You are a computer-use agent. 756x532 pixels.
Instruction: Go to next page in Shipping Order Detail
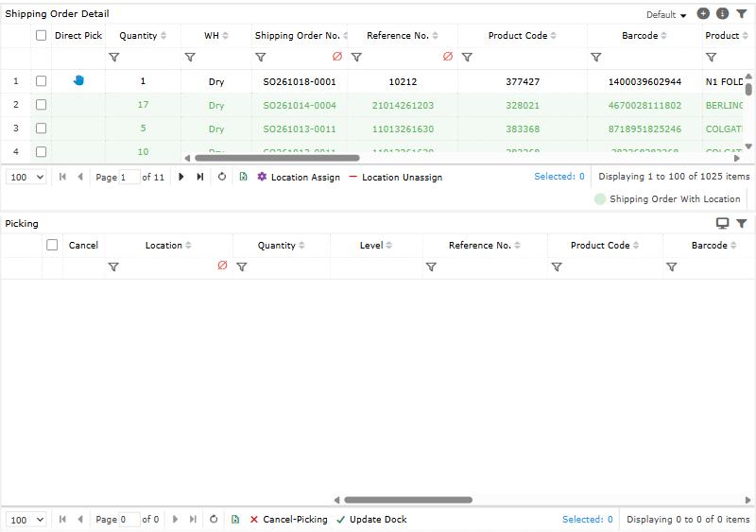pyautogui.click(x=181, y=177)
